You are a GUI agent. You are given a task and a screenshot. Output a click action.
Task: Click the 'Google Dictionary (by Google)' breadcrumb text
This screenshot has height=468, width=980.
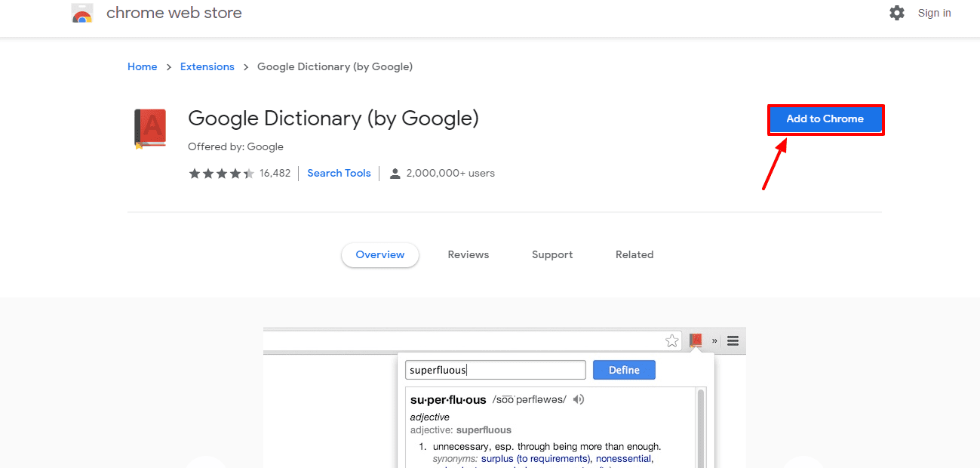(x=335, y=66)
